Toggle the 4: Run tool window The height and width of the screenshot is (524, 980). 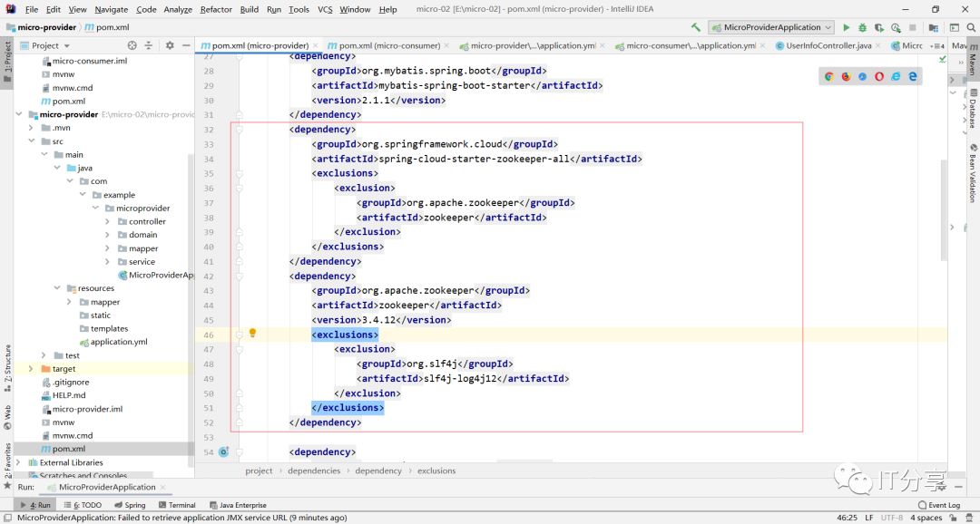tap(35, 505)
